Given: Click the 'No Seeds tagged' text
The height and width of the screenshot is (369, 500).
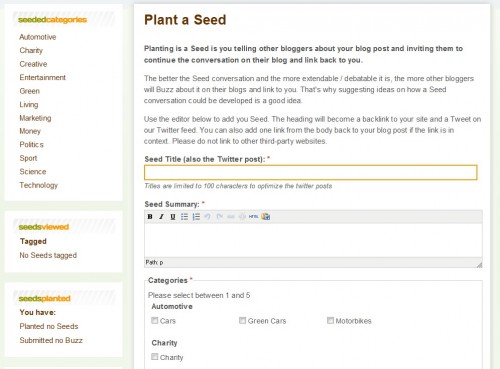Looking at the screenshot, I should 48,255.
